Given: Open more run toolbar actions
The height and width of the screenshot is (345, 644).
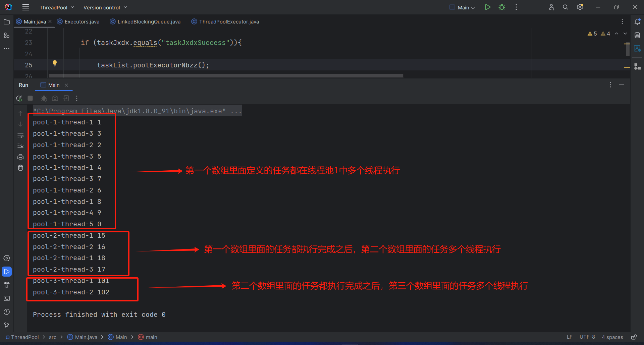Looking at the screenshot, I should coord(77,98).
